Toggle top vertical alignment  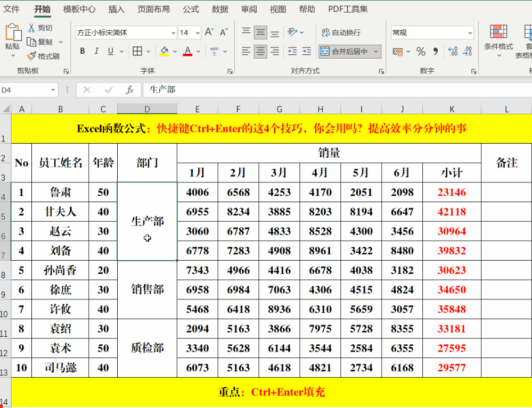246,32
